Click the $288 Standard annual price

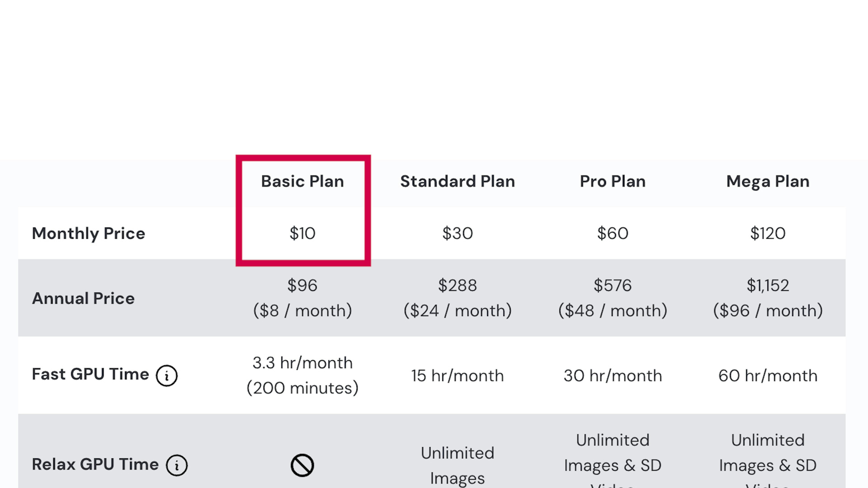457,286
